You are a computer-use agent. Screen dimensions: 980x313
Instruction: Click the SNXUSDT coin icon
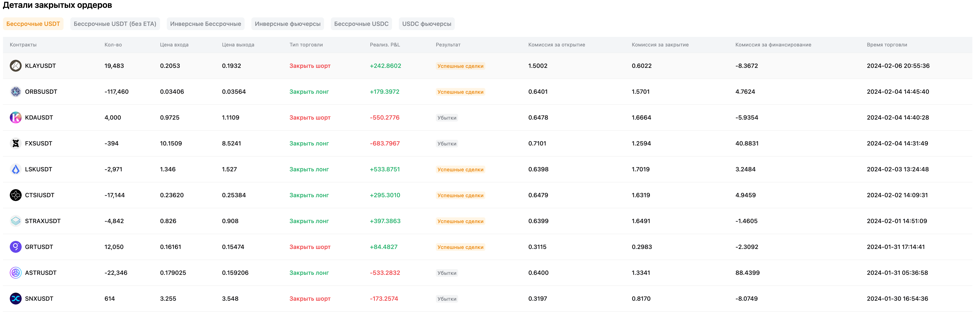[x=16, y=298]
